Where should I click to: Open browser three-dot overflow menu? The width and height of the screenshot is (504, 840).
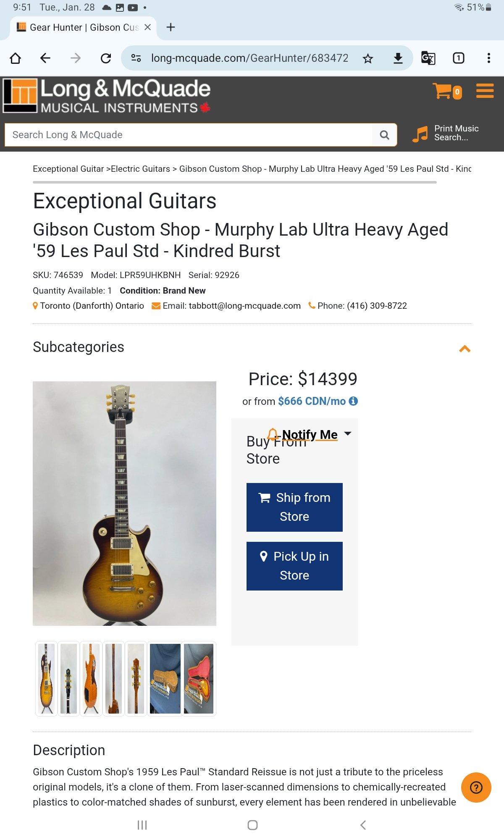(488, 58)
